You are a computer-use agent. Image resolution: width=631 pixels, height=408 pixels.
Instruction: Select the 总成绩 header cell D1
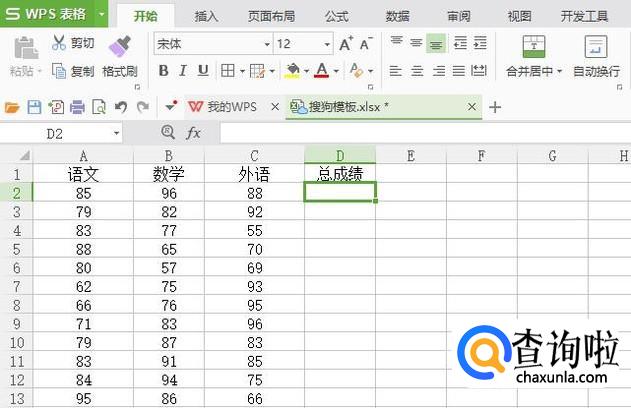[340, 173]
